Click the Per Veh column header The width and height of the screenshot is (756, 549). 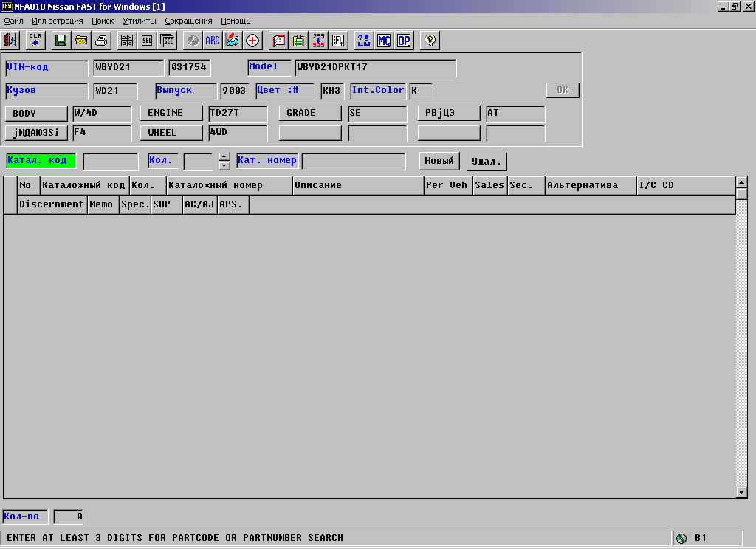(448, 185)
